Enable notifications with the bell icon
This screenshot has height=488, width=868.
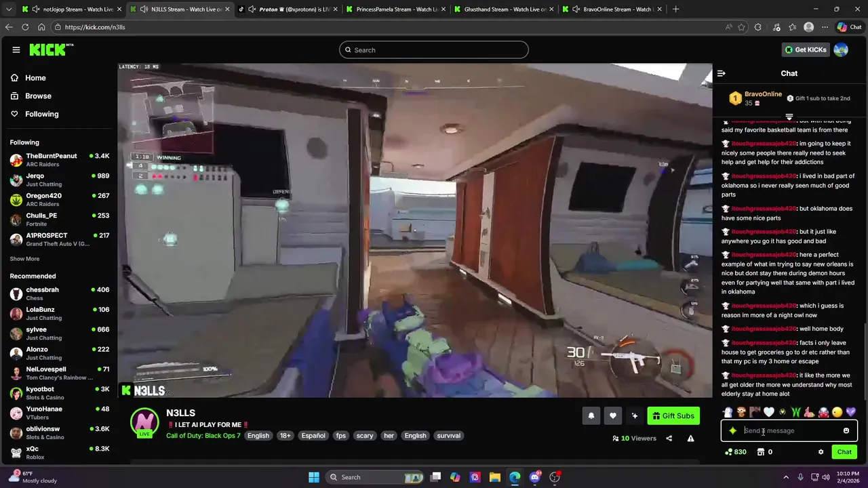click(x=591, y=416)
